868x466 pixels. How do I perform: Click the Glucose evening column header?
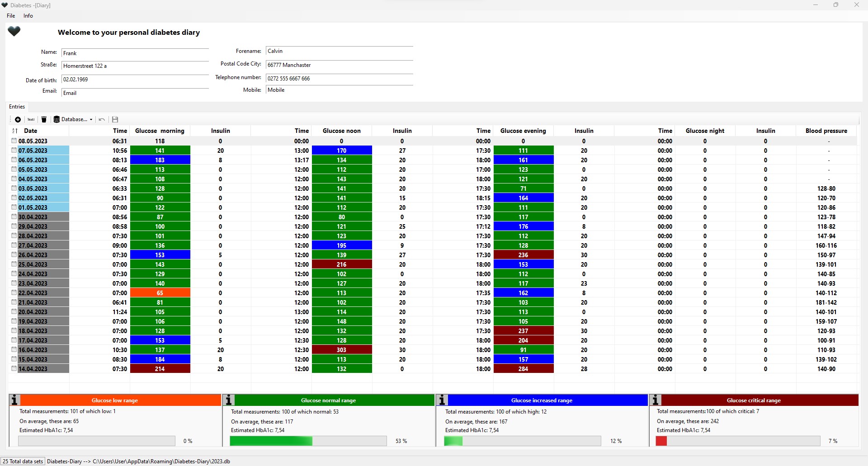(523, 131)
